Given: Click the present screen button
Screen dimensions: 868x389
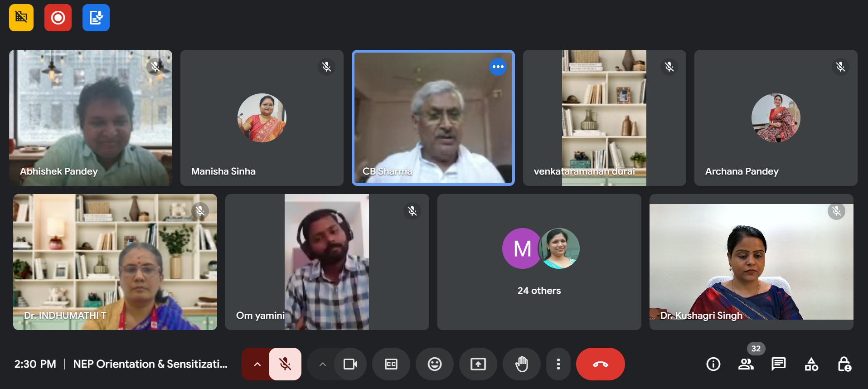Looking at the screenshot, I should pos(478,364).
